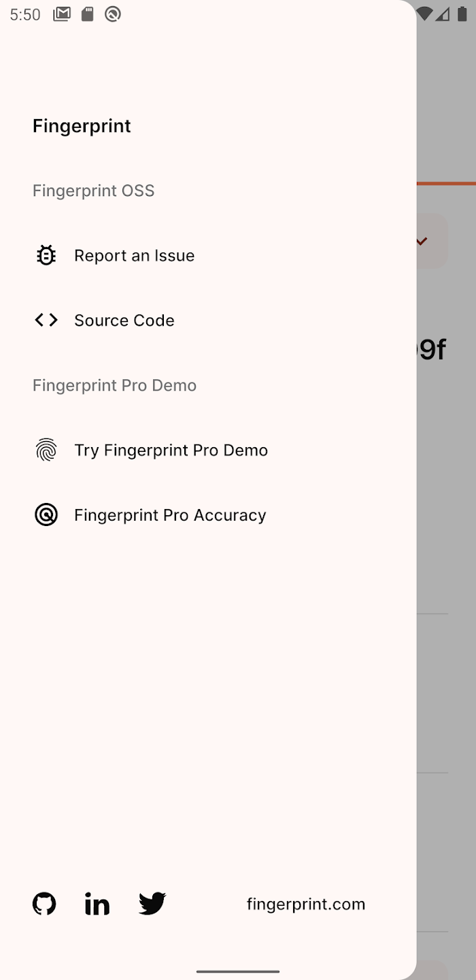The width and height of the screenshot is (476, 980).
Task: Choose Try Fingerprint Pro Demo
Action: coord(208,450)
